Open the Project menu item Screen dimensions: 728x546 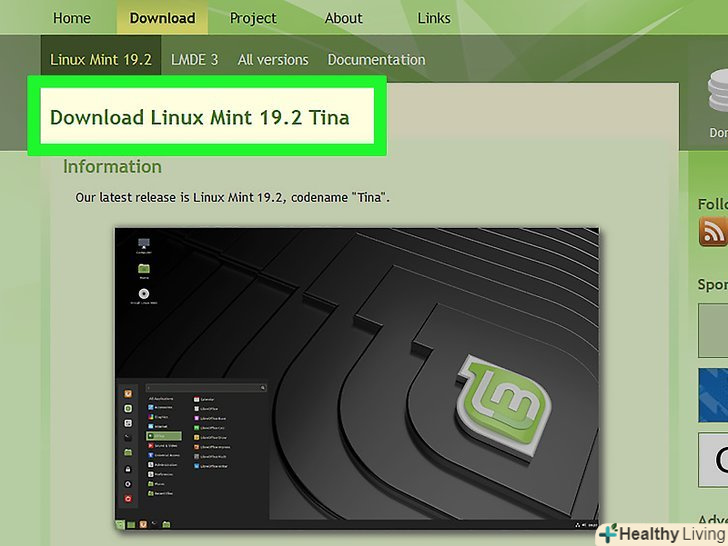(253, 18)
